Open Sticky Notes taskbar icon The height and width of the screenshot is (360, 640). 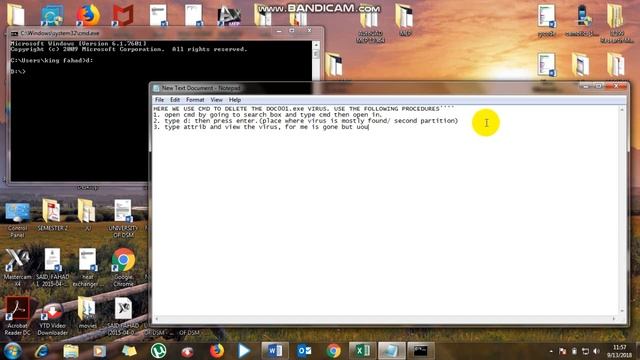point(129,351)
